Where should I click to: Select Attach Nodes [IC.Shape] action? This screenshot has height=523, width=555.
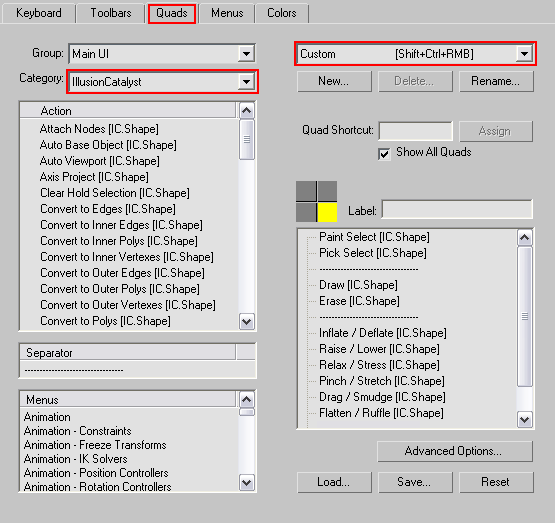pyautogui.click(x=99, y=129)
